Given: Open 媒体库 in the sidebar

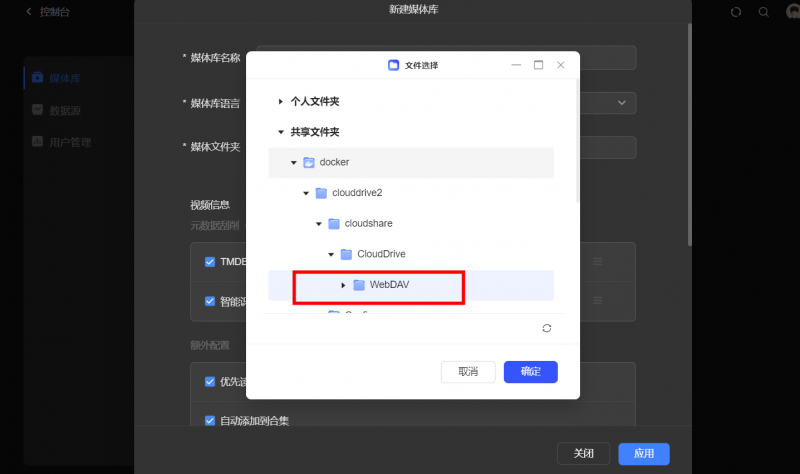Looking at the screenshot, I should tap(64, 78).
